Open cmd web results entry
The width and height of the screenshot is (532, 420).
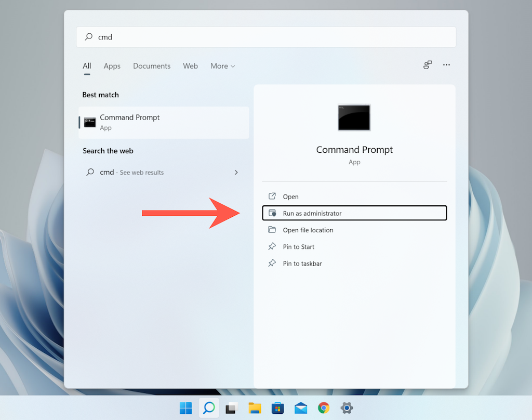164,172
